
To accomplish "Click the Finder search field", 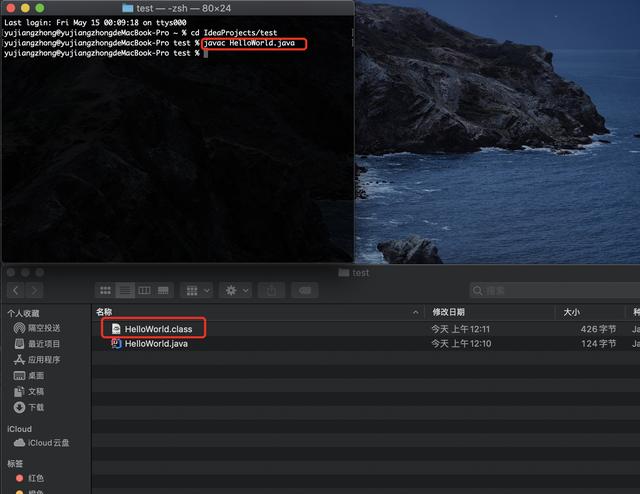I will tap(554, 291).
